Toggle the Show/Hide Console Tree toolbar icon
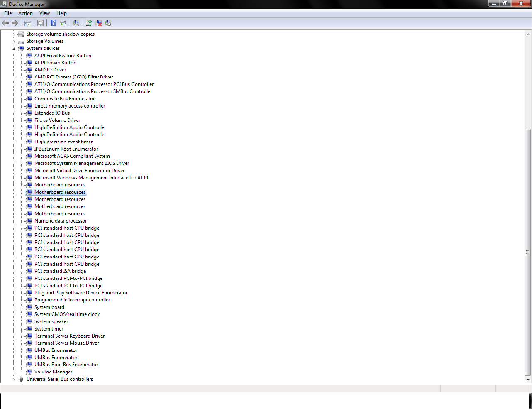 (x=28, y=23)
